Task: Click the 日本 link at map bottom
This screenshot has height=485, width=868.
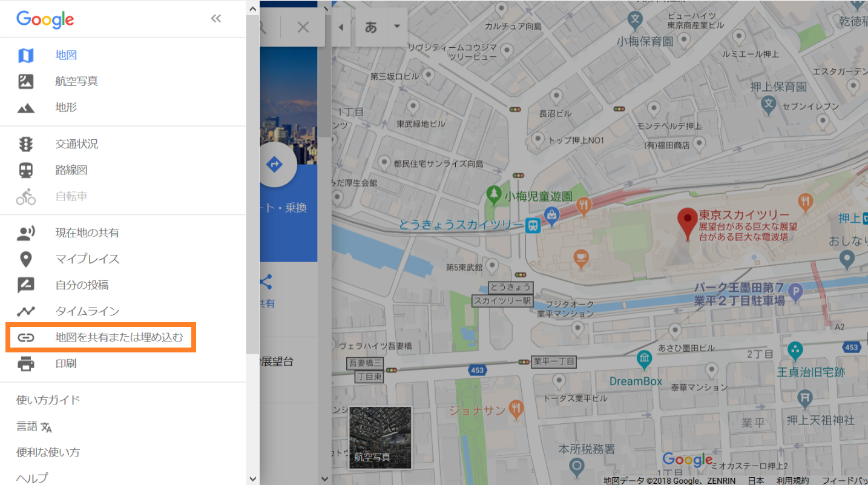Action: click(755, 481)
